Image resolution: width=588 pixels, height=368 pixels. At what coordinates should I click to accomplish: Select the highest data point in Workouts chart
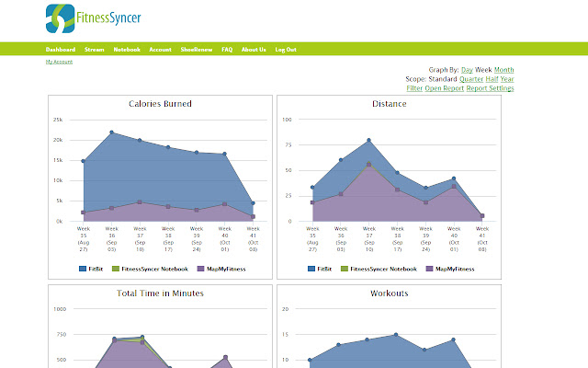396,335
